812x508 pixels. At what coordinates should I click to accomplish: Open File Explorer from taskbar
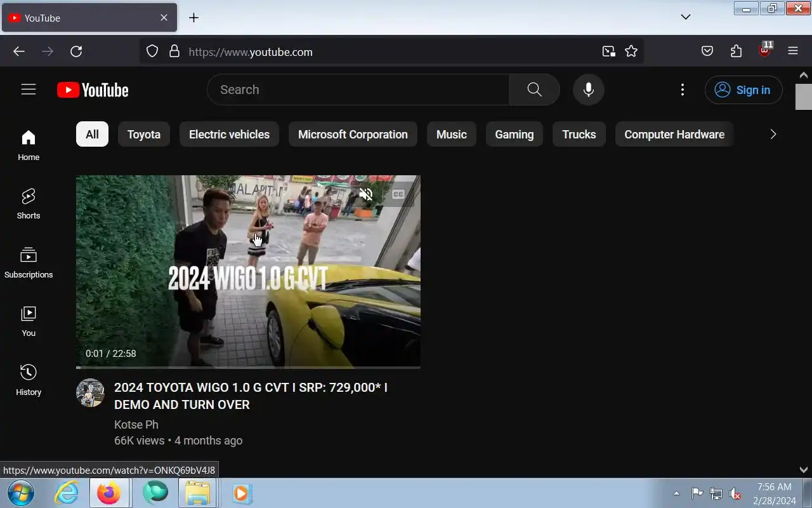[197, 493]
